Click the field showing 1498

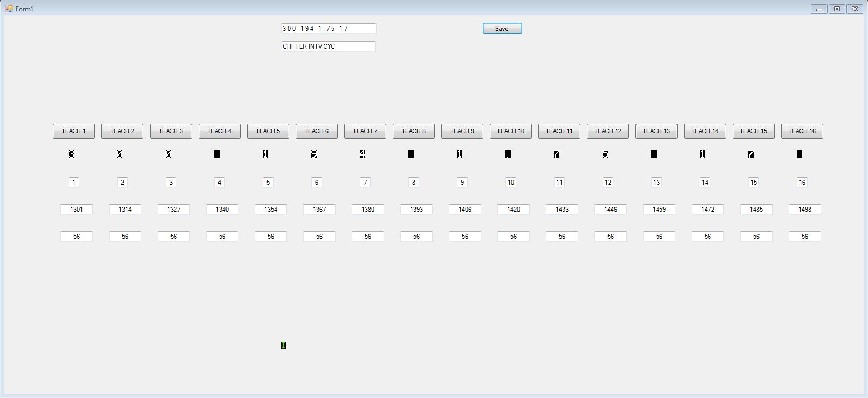(805, 210)
